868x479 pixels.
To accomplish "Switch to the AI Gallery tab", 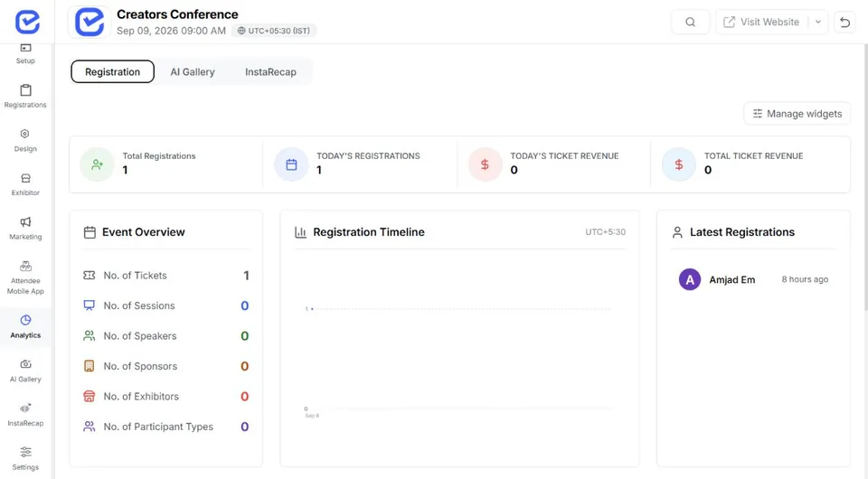I will (192, 72).
